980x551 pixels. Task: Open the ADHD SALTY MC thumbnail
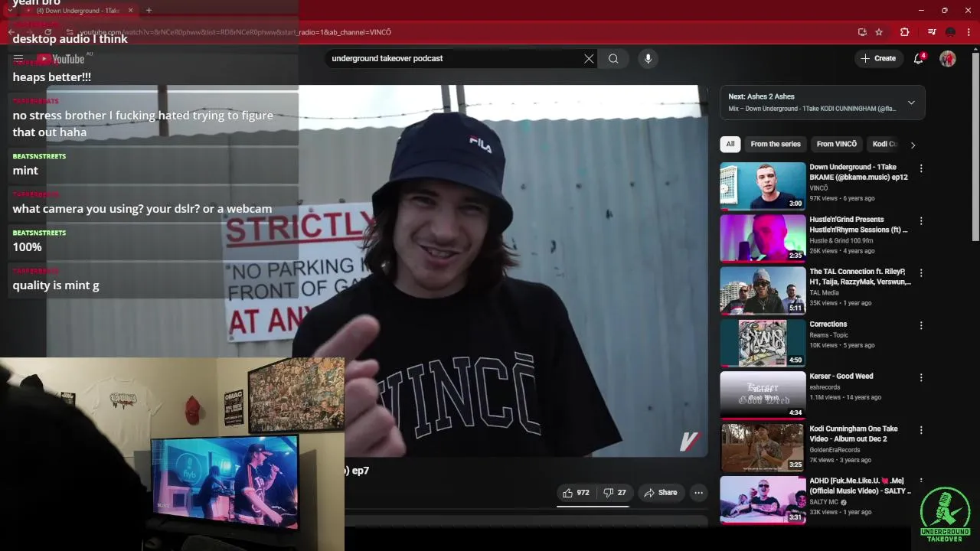pos(763,499)
